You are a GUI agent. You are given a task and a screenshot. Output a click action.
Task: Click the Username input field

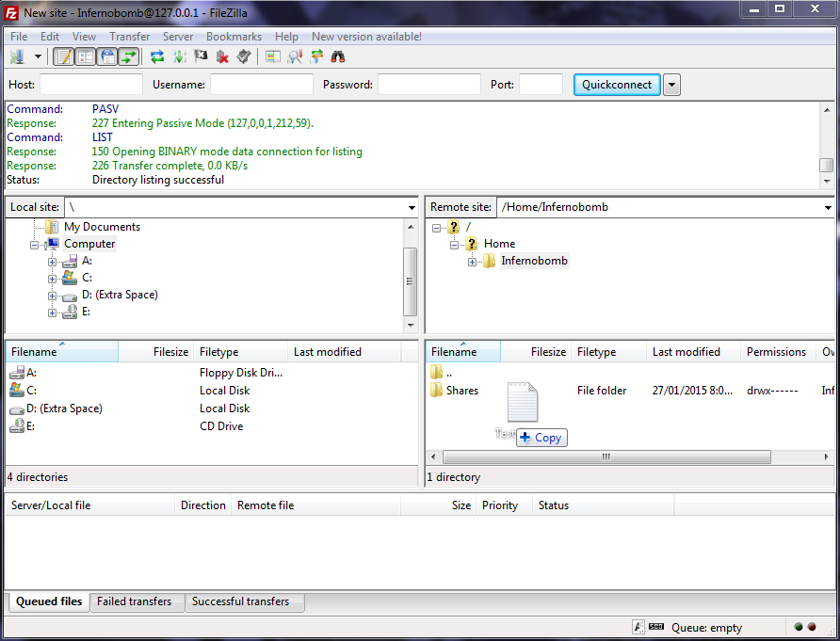[x=262, y=85]
